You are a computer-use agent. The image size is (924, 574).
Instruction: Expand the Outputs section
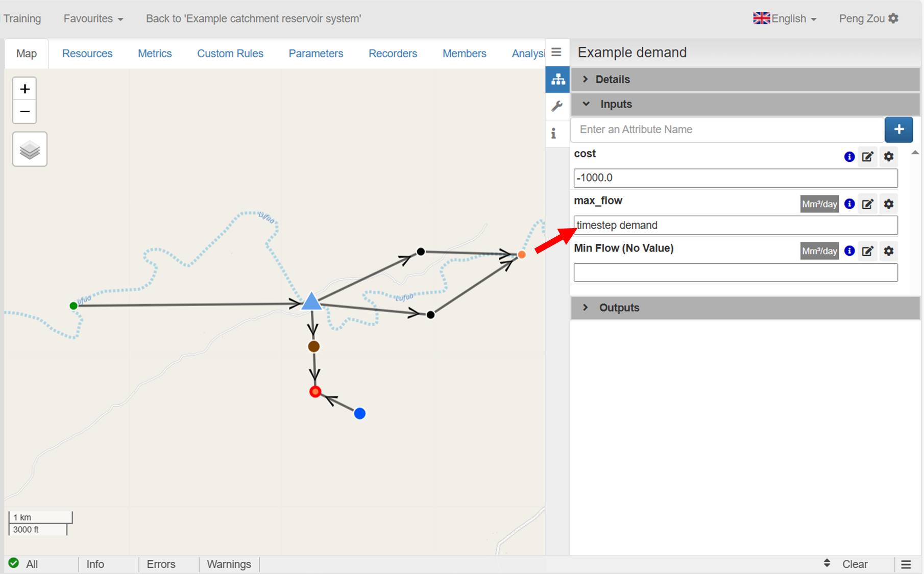point(619,308)
